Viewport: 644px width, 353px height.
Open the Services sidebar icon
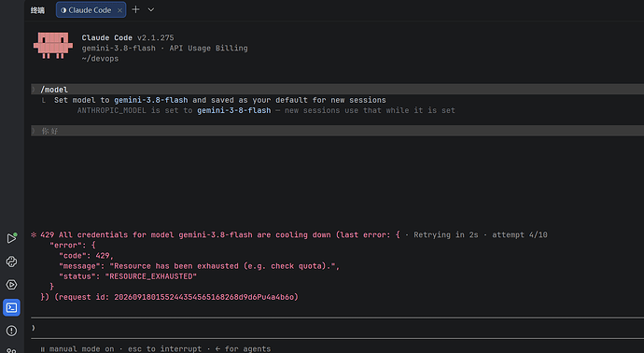point(11,285)
